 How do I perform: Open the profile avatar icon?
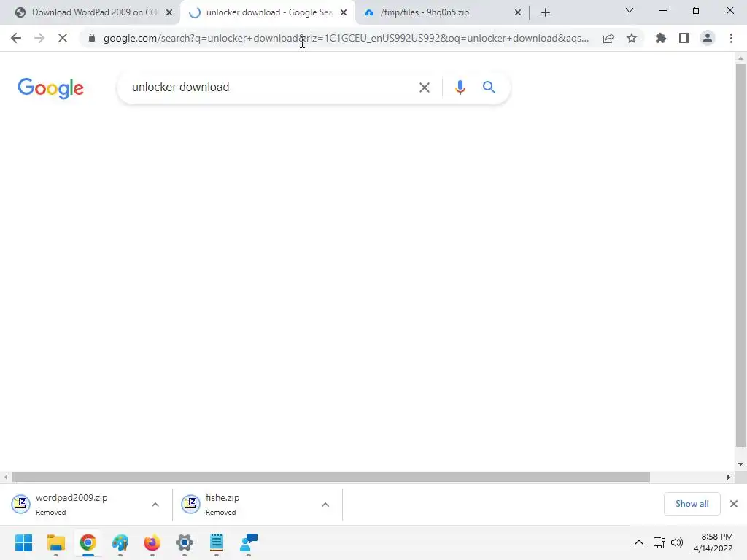(708, 38)
